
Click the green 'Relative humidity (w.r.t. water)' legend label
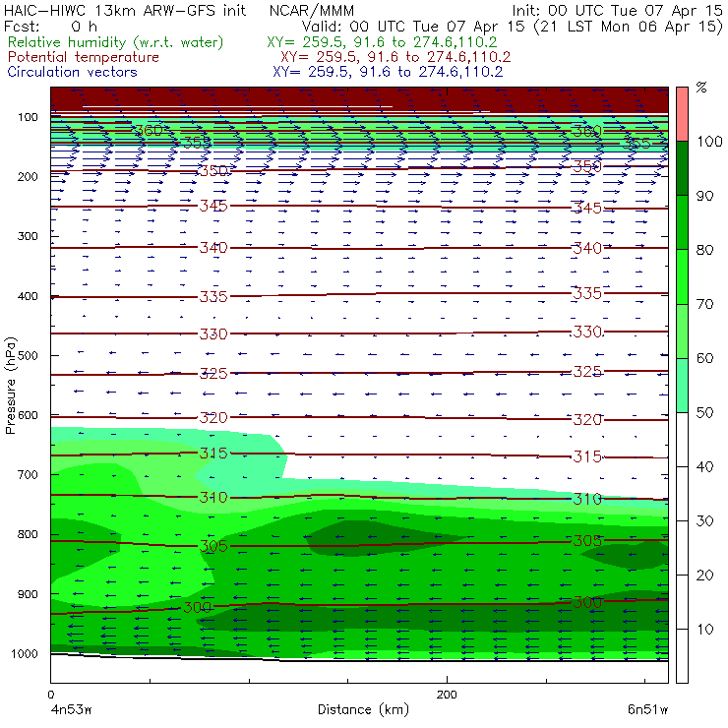click(116, 42)
